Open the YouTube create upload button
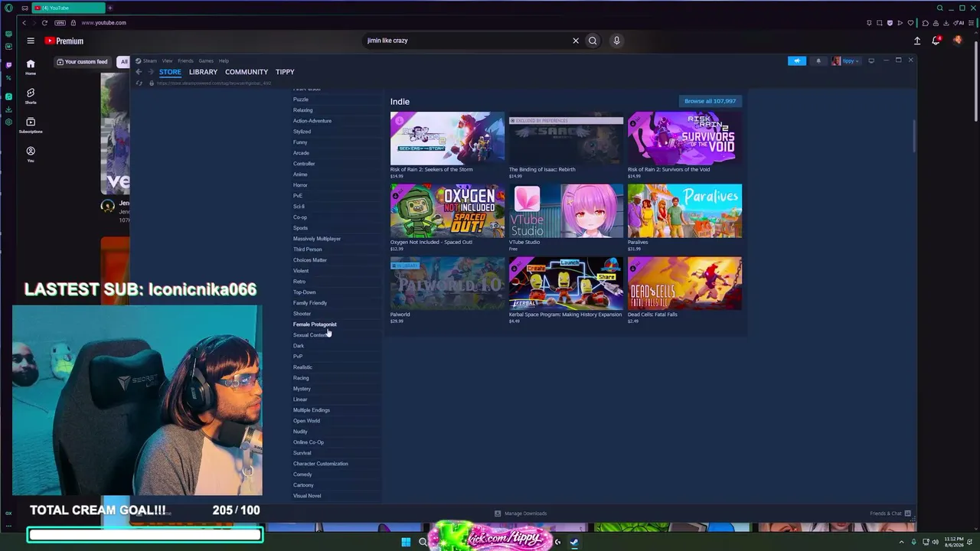Screen dimensions: 980x551 point(917,41)
